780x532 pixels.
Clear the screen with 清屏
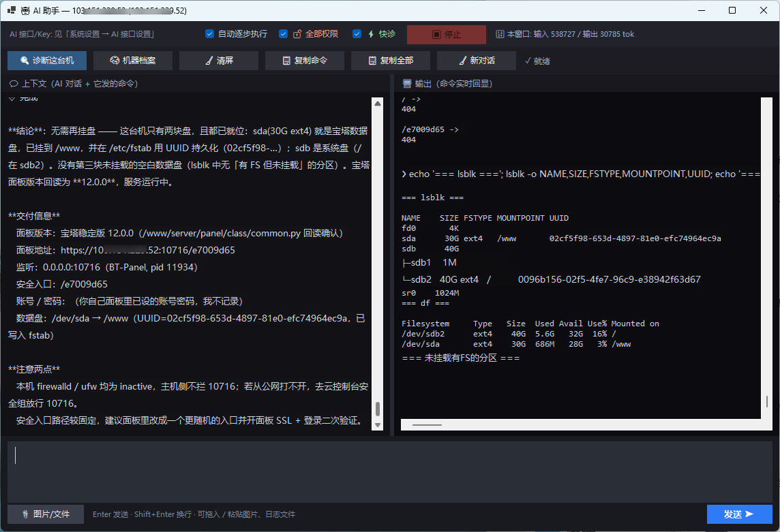(x=219, y=61)
